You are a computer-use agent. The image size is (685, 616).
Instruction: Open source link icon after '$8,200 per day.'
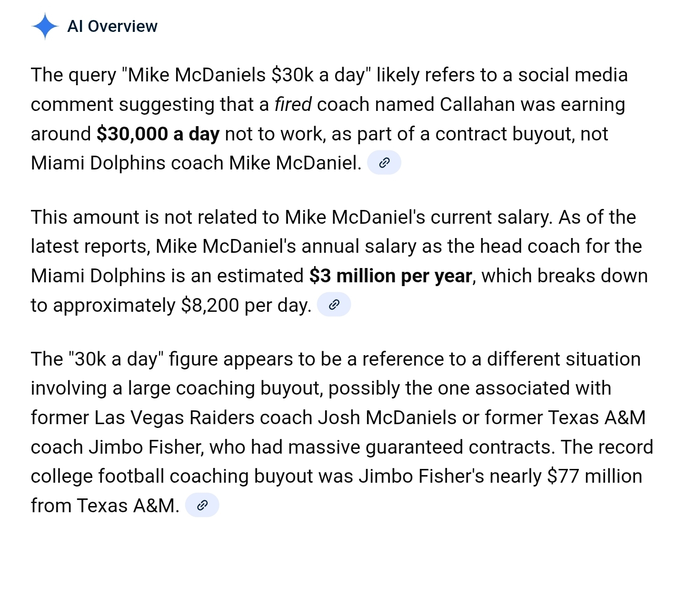pos(334,305)
